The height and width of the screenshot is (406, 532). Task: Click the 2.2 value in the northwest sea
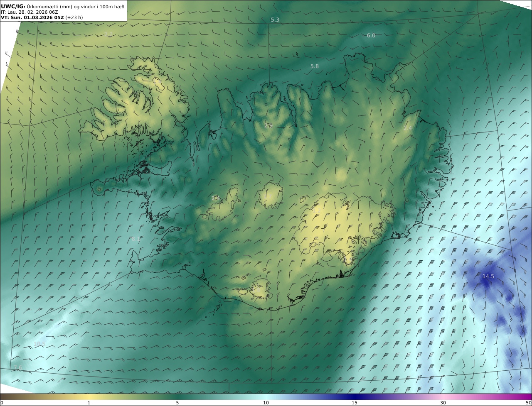(x=108, y=34)
